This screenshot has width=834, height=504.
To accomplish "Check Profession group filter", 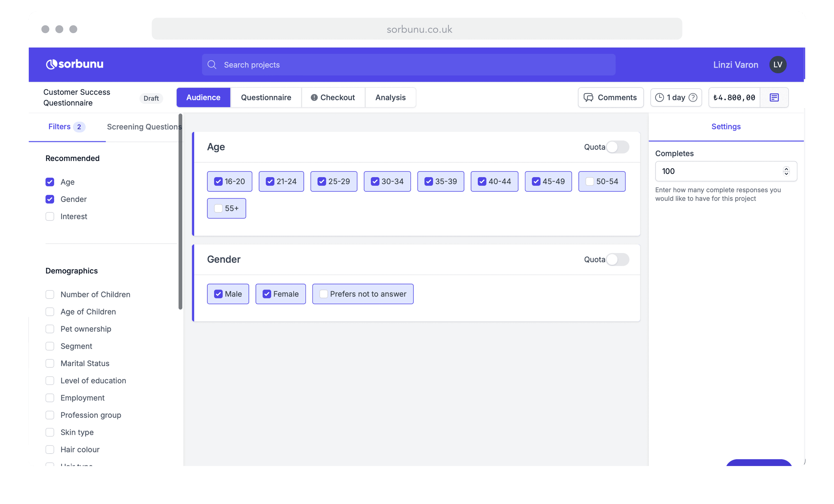I will 50,415.
